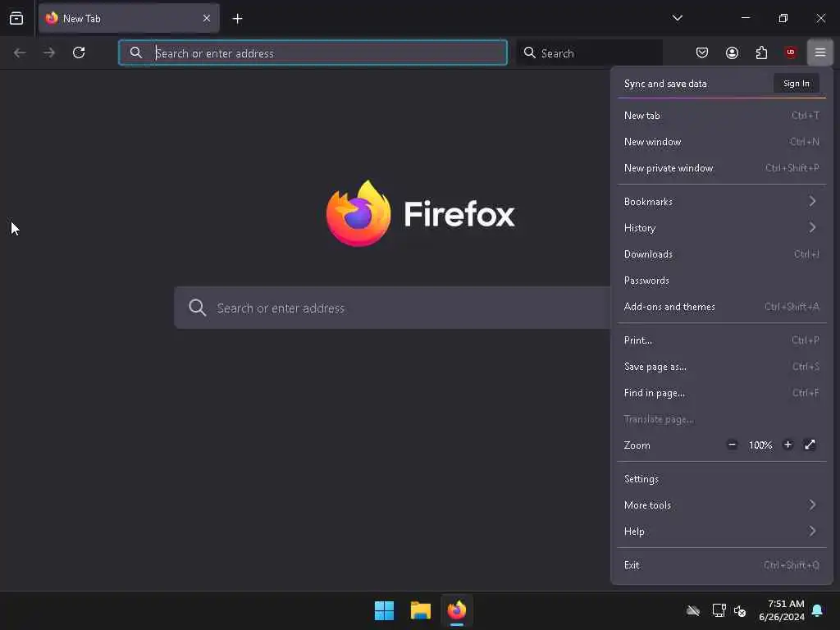Open the network tray icon

719,610
